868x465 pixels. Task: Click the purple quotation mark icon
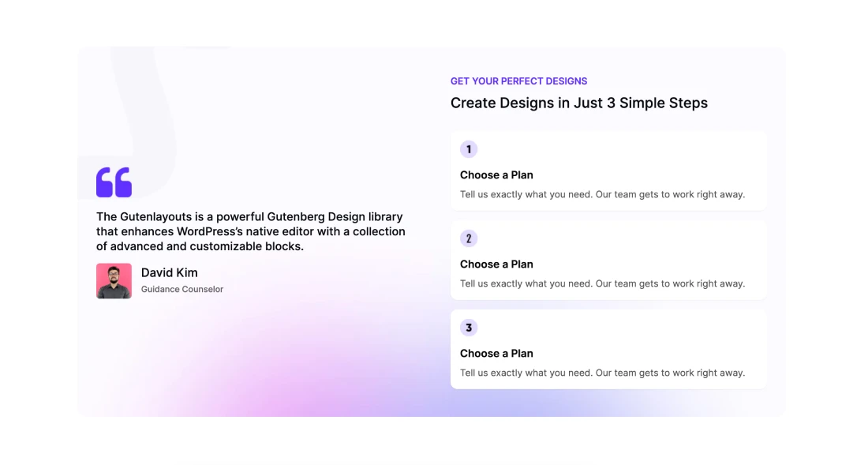tap(114, 182)
